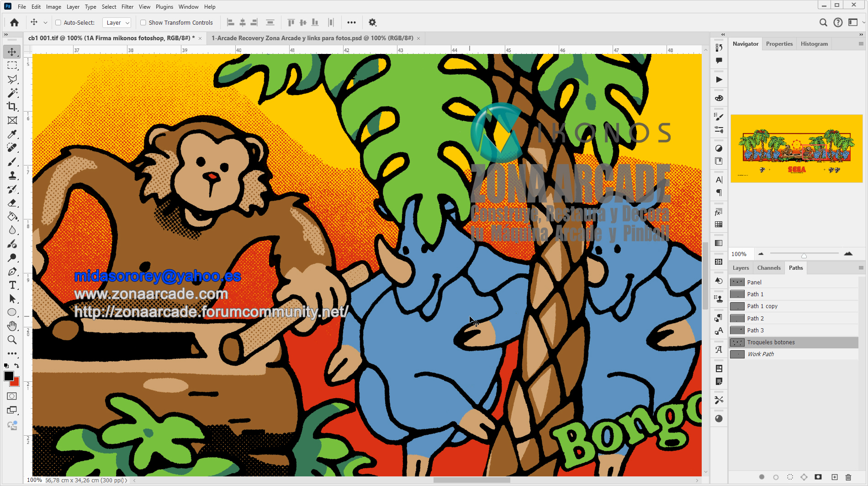The height and width of the screenshot is (486, 868).
Task: Select the Zoom tool
Action: pyautogui.click(x=12, y=340)
